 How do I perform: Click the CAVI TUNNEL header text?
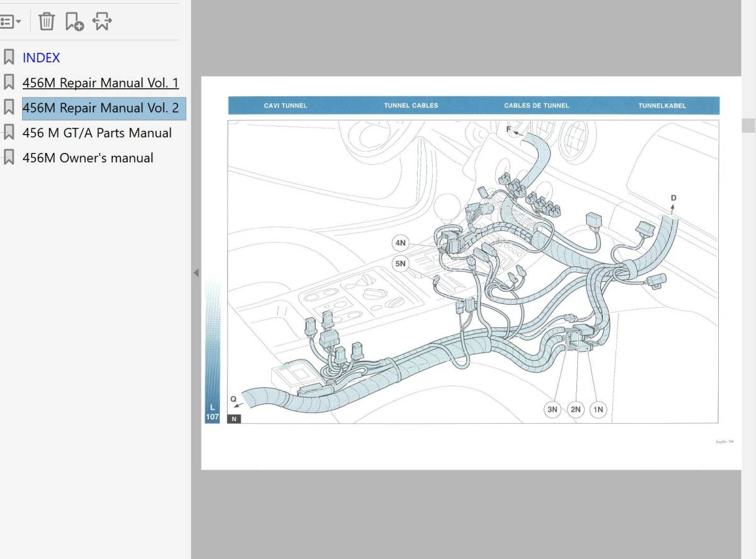(x=285, y=106)
